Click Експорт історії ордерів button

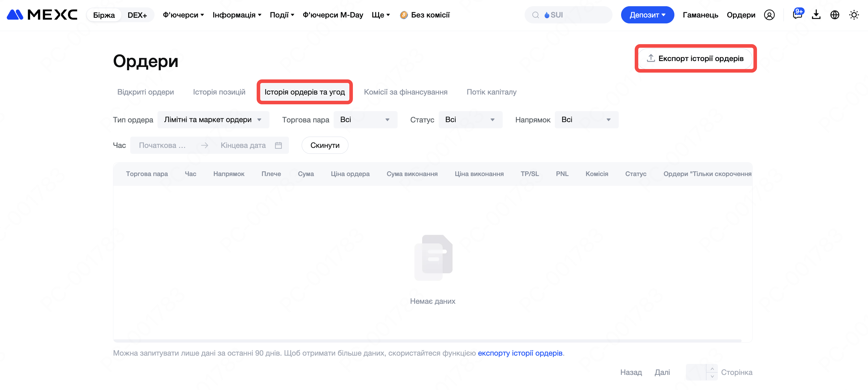(695, 58)
